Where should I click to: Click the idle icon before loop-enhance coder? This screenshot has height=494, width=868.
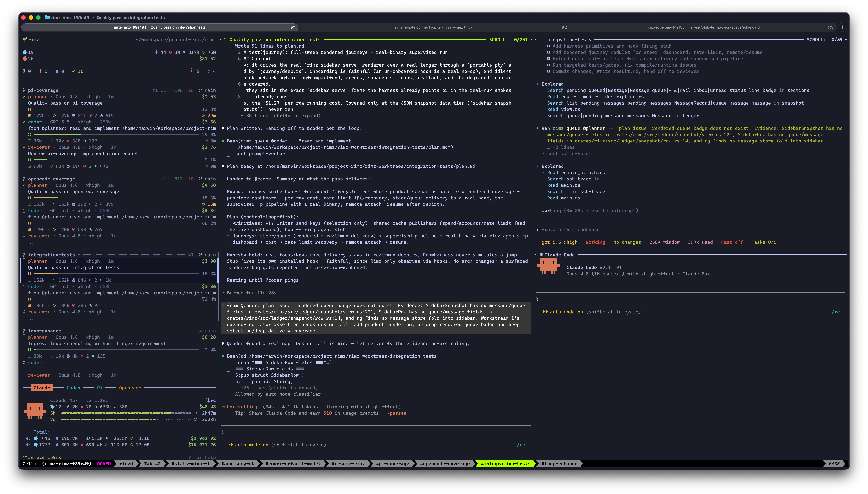[24, 362]
